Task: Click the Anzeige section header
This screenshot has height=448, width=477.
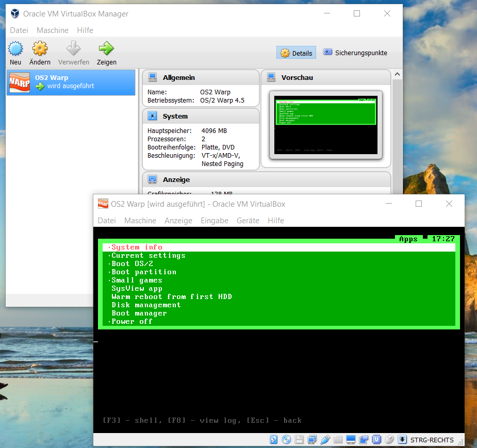Action: [267, 179]
